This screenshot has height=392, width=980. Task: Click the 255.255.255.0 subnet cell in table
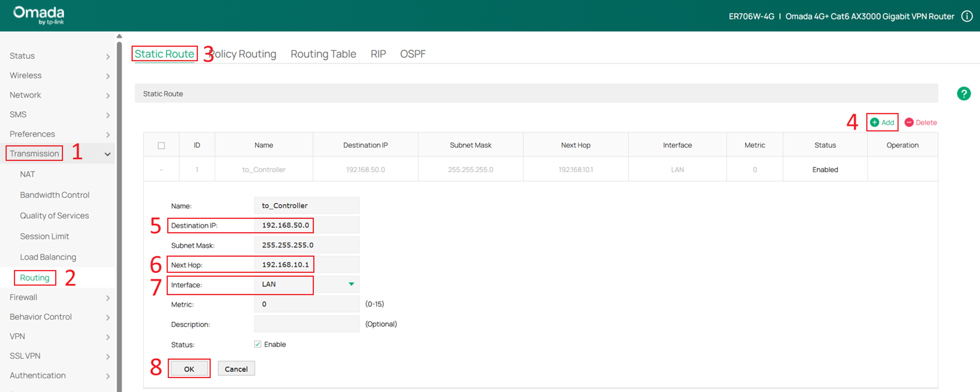point(471,170)
